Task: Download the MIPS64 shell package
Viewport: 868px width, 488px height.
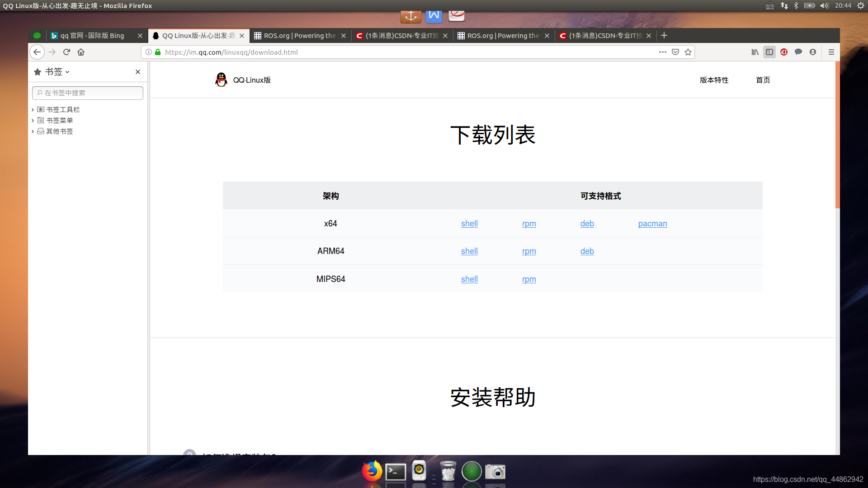Action: [469, 279]
